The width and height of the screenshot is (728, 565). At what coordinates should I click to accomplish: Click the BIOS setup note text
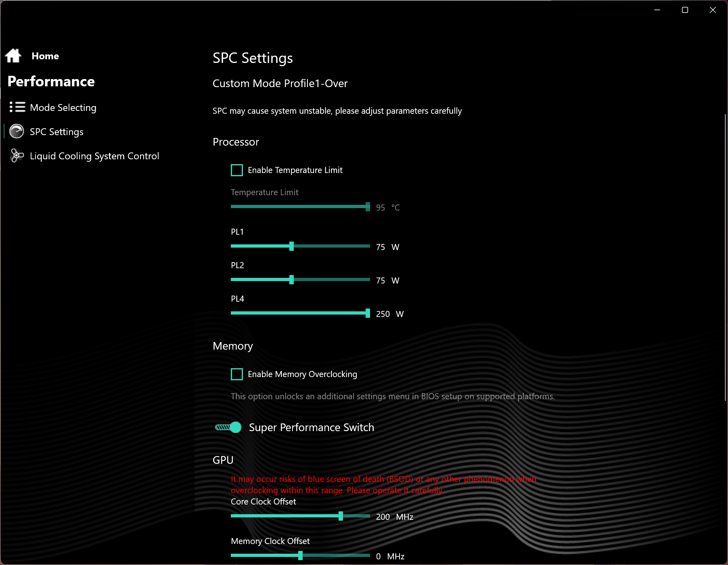[x=393, y=396]
